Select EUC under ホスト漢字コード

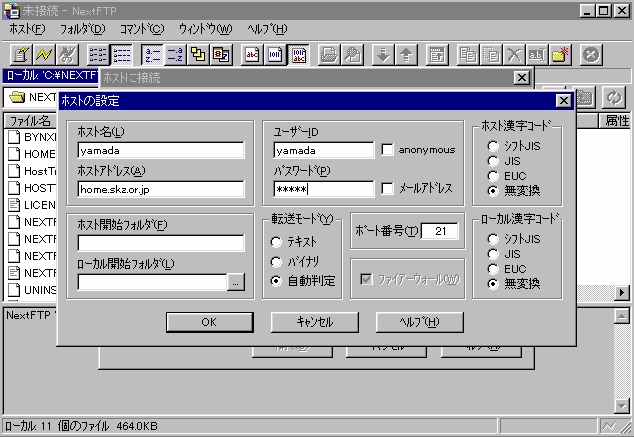493,176
